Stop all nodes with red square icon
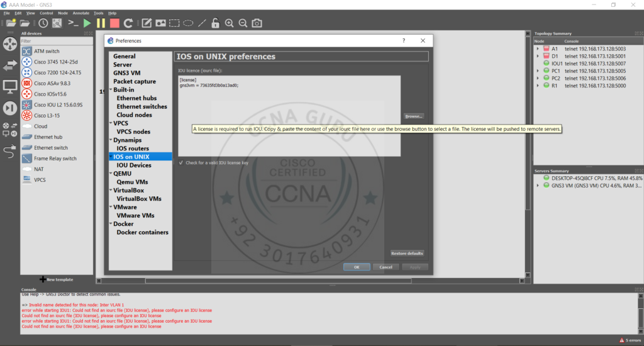 pos(114,23)
